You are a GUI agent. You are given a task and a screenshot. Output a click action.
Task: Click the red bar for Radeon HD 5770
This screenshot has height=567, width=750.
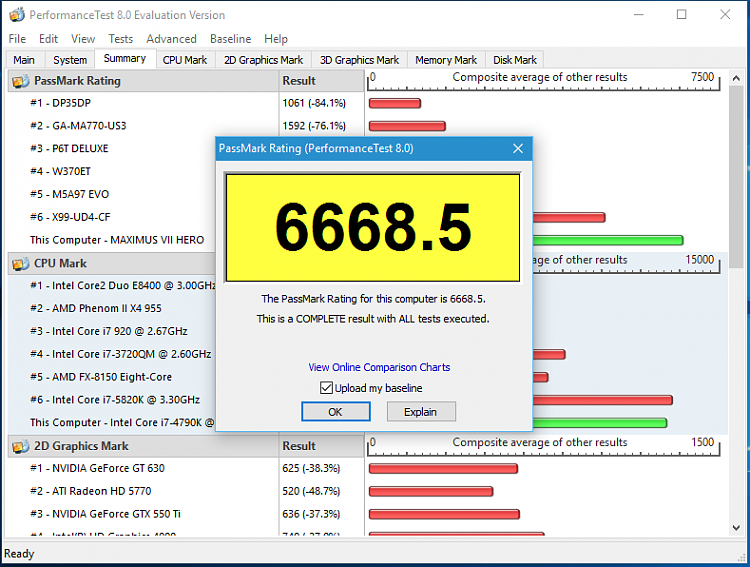[x=430, y=491]
